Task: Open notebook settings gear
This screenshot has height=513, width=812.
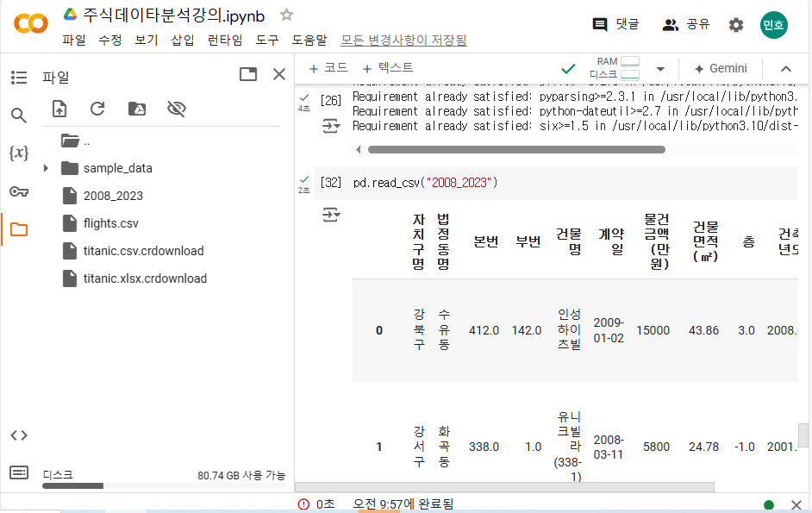Action: [736, 25]
